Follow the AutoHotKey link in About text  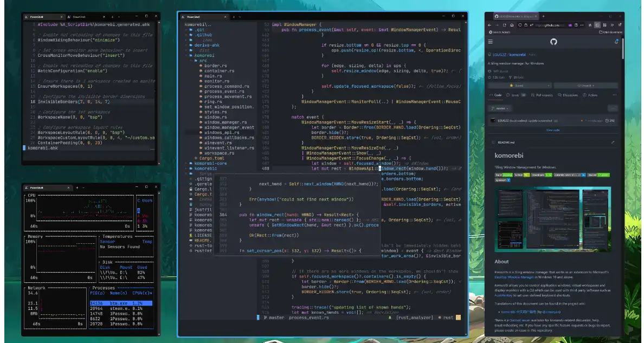coord(503,295)
